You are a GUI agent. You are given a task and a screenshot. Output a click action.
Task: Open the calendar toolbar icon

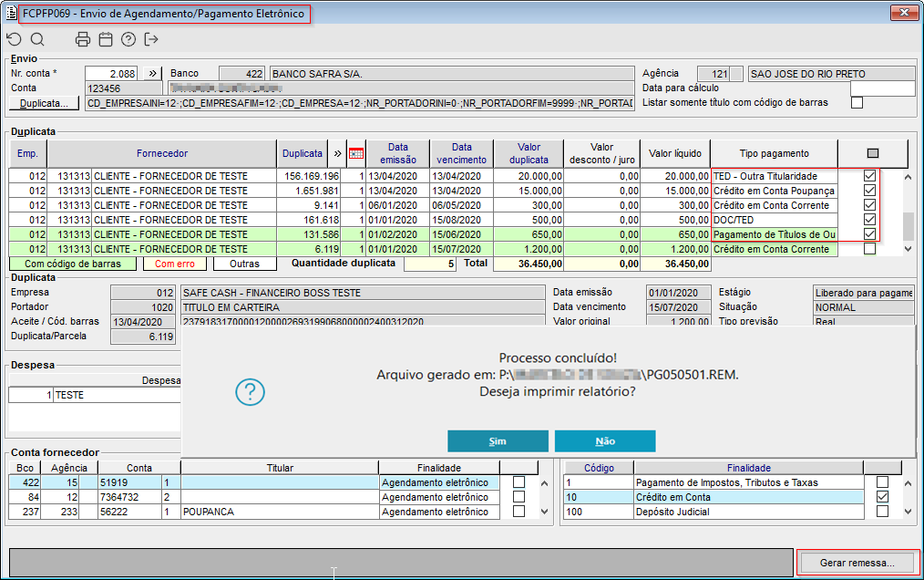tap(106, 39)
